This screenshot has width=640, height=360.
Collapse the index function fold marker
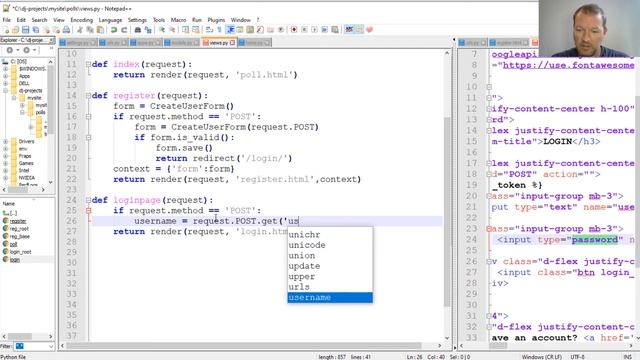[x=89, y=64]
